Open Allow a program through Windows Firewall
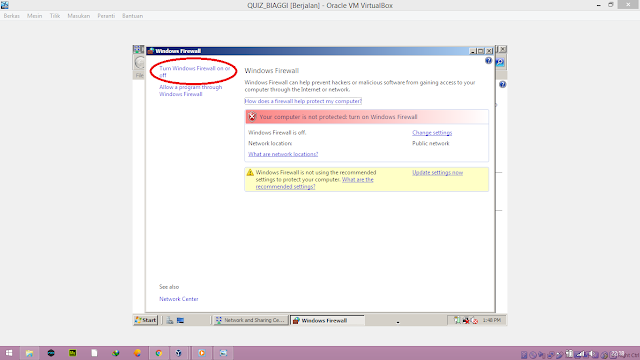 [x=191, y=91]
